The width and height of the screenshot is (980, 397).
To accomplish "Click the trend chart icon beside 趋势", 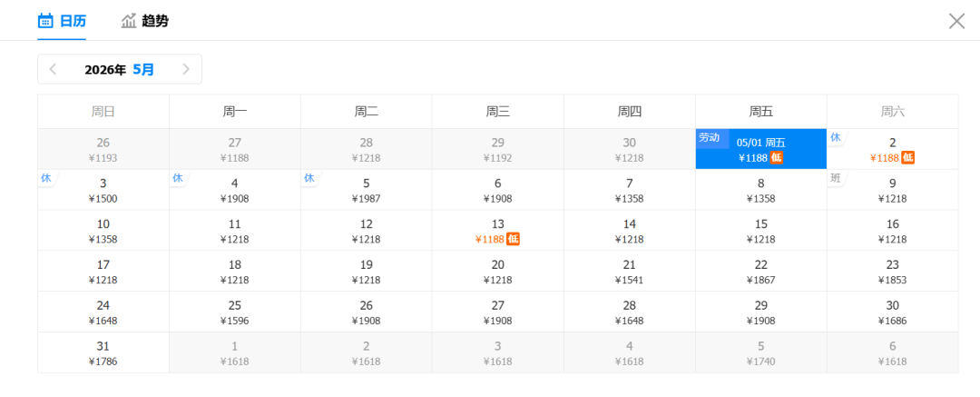I will (x=129, y=21).
